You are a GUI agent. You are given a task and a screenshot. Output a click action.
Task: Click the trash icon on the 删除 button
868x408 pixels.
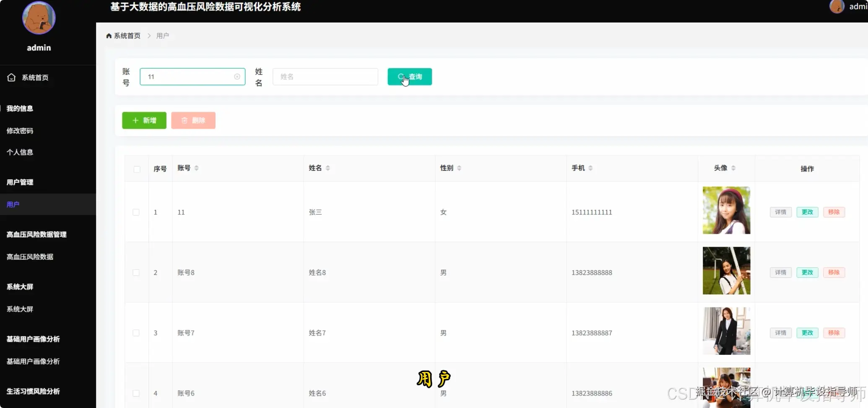coord(185,120)
